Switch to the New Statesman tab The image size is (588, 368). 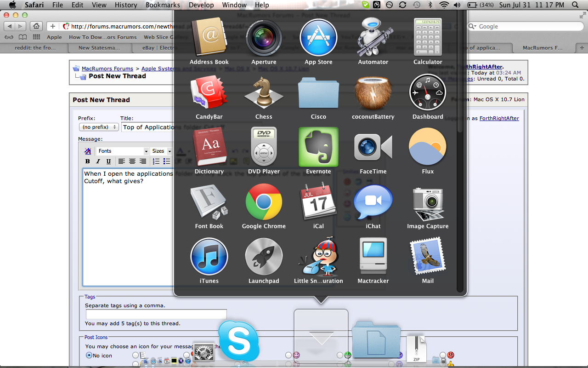click(x=99, y=48)
